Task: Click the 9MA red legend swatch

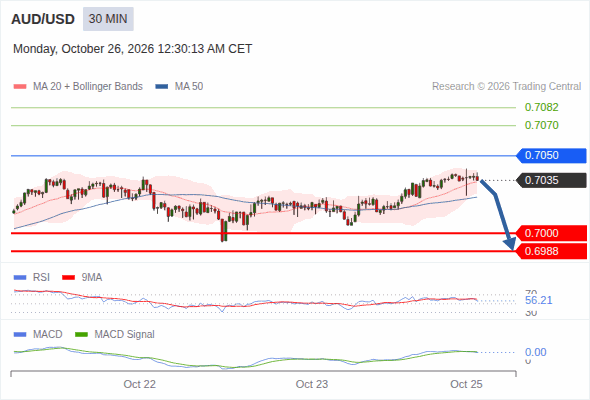Action: point(68,278)
